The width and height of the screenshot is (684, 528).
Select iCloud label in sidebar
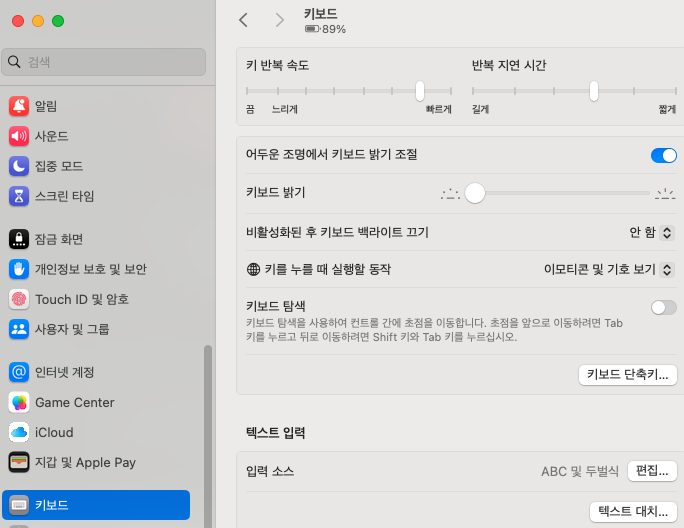[54, 432]
